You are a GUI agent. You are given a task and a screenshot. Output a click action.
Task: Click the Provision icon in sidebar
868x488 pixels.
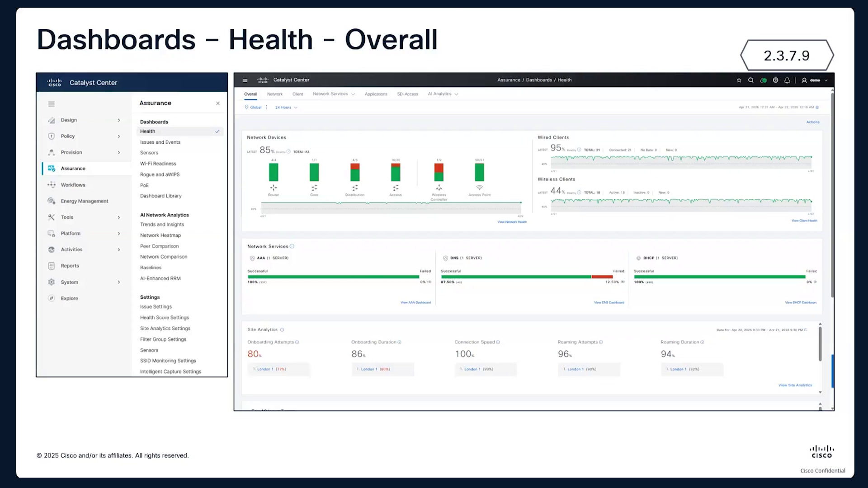(52, 152)
